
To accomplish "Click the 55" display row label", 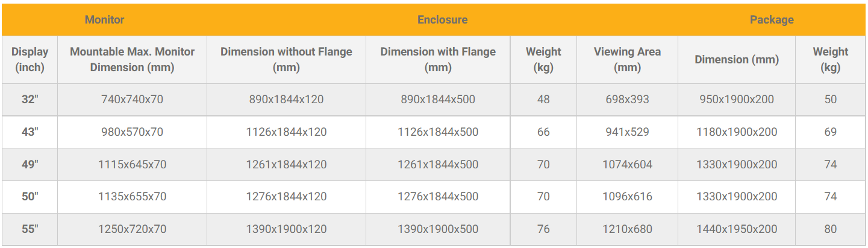I will (30, 229).
